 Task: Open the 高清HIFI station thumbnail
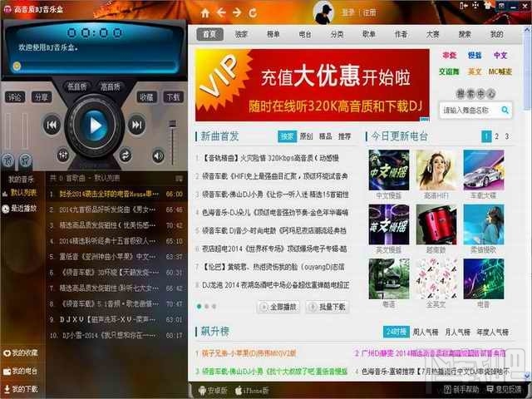[436, 170]
